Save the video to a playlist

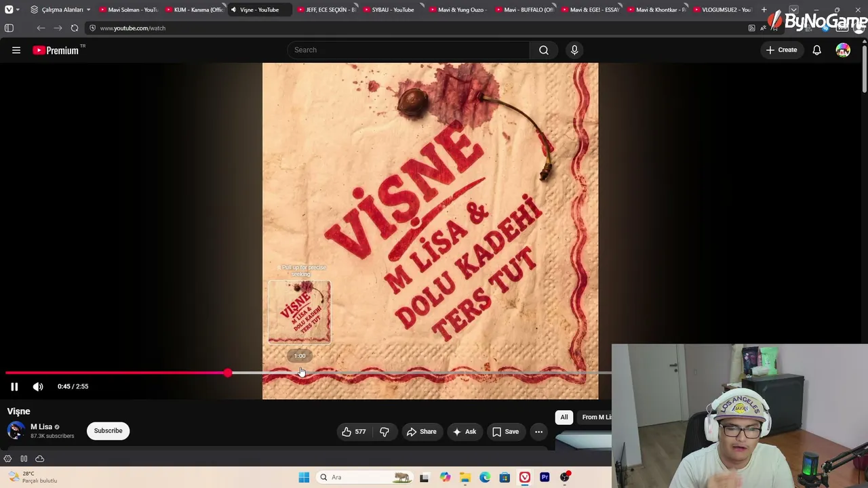tap(505, 432)
